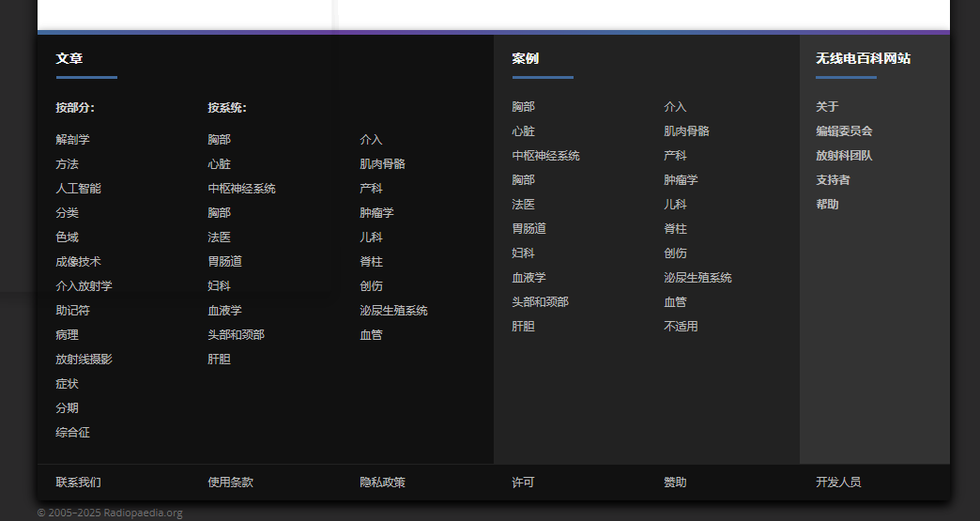Open the 许可 footer link
980x521 pixels.
click(x=524, y=482)
